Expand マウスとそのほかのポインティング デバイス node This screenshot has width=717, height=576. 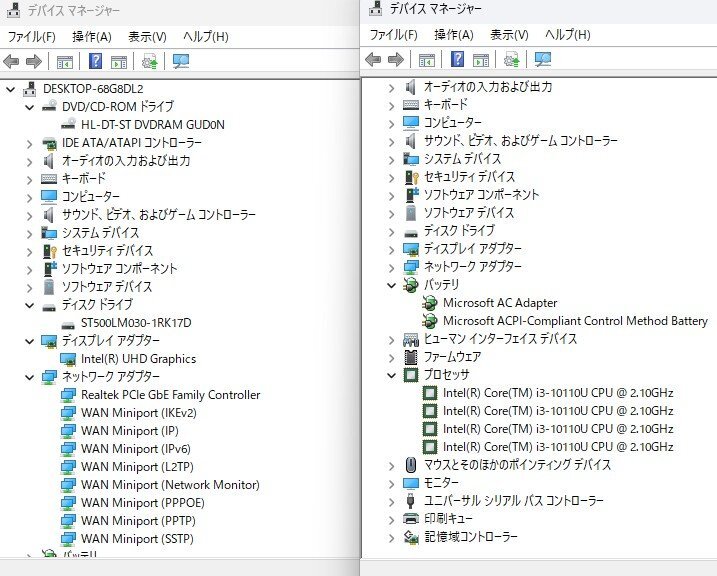[391, 466]
